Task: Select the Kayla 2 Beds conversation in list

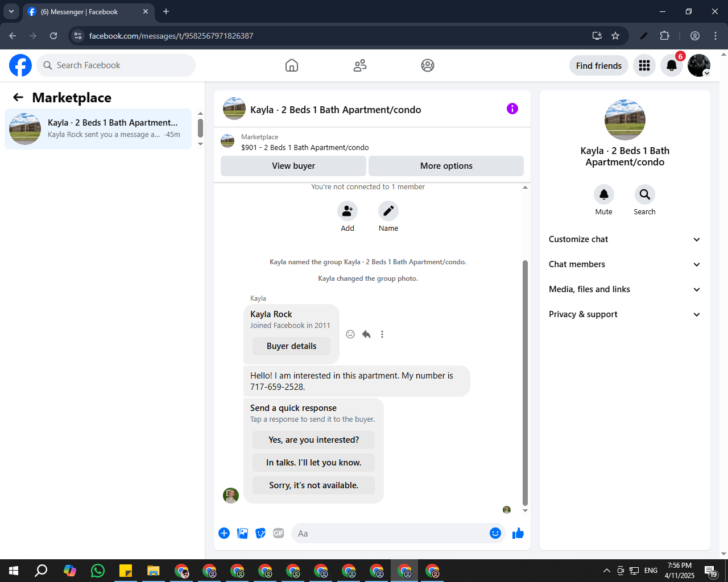Action: click(x=98, y=129)
